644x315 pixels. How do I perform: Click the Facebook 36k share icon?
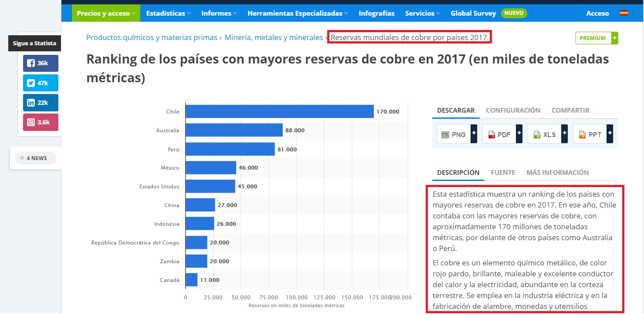[41, 63]
